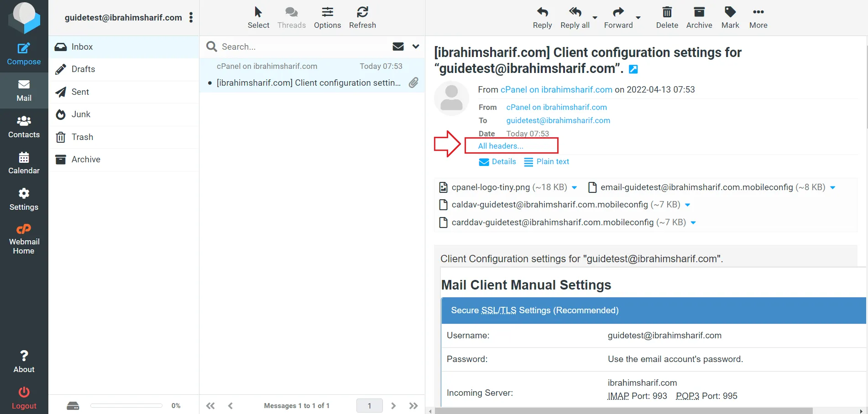Open message in new window icon
The height and width of the screenshot is (414, 868).
633,69
